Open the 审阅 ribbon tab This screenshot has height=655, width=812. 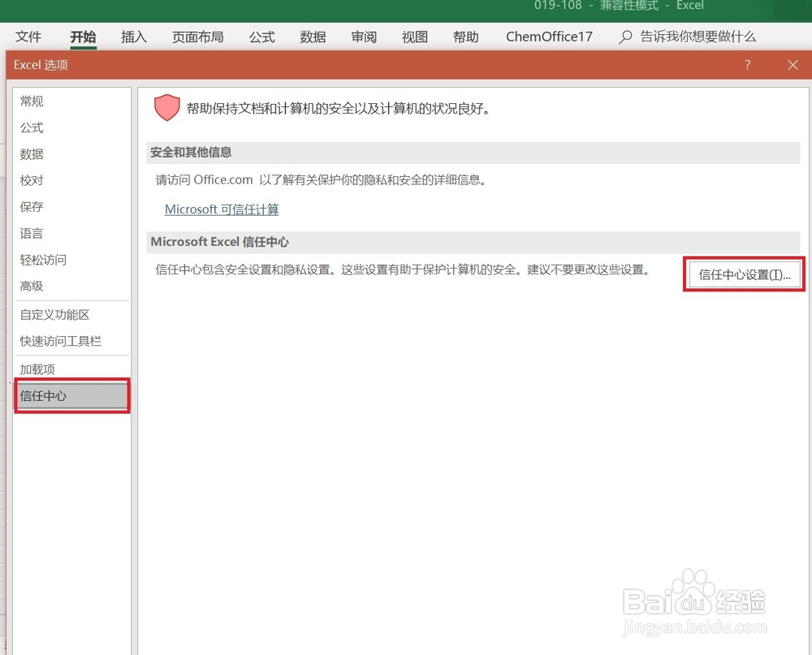coord(364,37)
